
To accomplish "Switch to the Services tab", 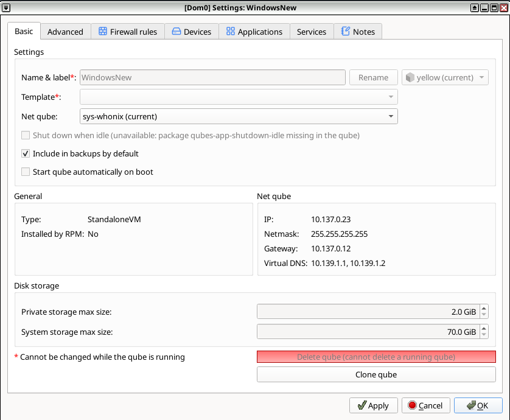I will coord(312,32).
